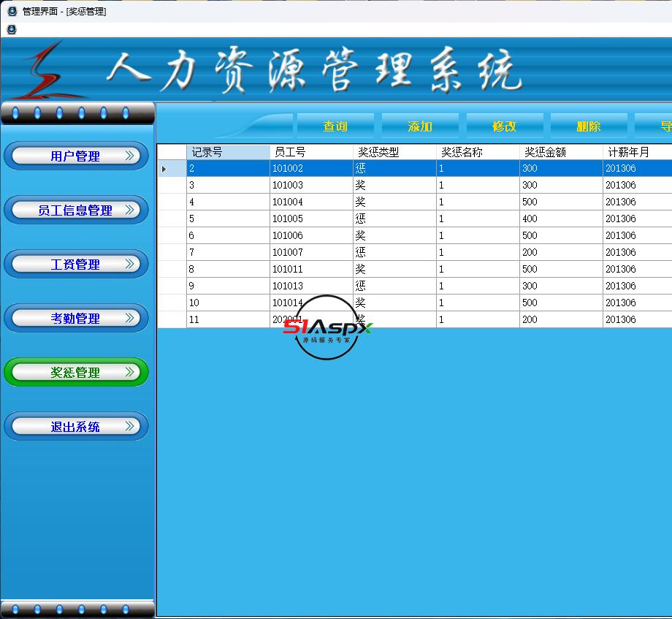Click 退出系统 to exit

click(x=76, y=426)
